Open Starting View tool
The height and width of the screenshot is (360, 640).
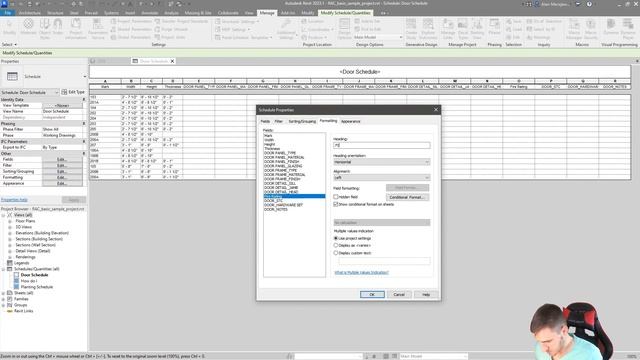pos(477,29)
